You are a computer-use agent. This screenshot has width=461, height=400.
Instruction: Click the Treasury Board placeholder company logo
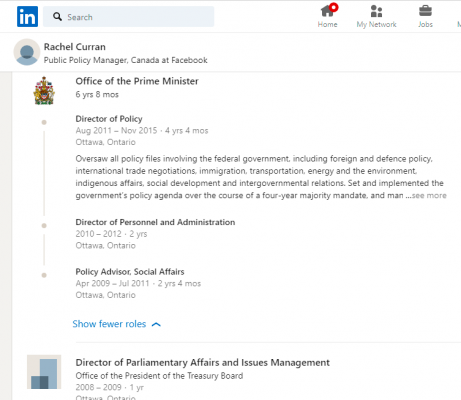44,372
